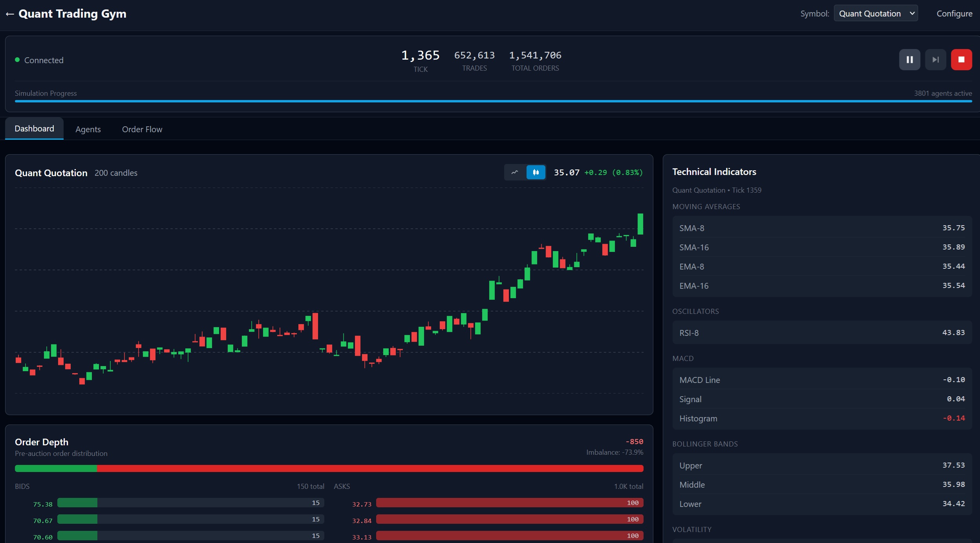
Task: Switch chart to line view
Action: click(x=515, y=172)
